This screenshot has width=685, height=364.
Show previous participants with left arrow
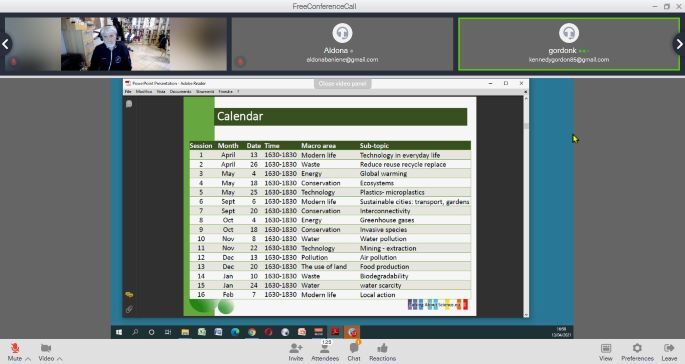[x=5, y=44]
